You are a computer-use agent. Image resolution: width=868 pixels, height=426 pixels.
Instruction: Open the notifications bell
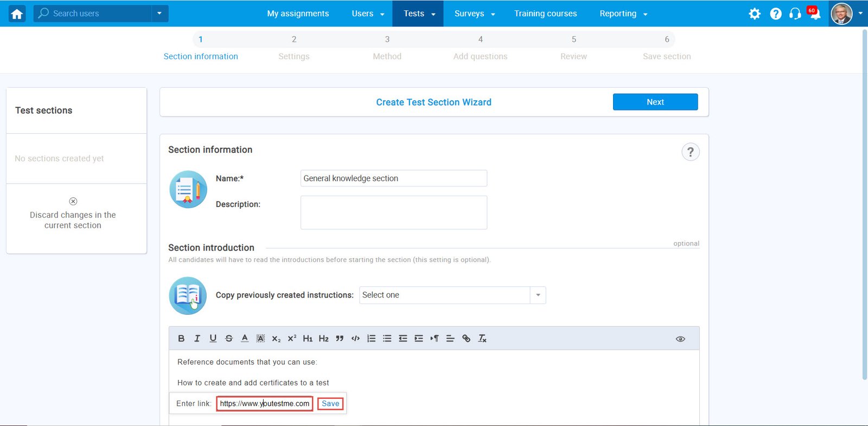[814, 14]
